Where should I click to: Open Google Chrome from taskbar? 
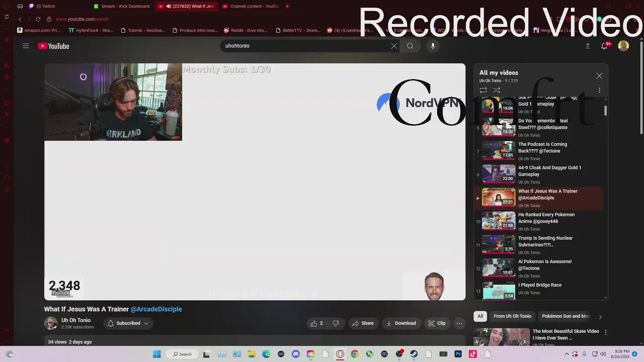pos(355,354)
